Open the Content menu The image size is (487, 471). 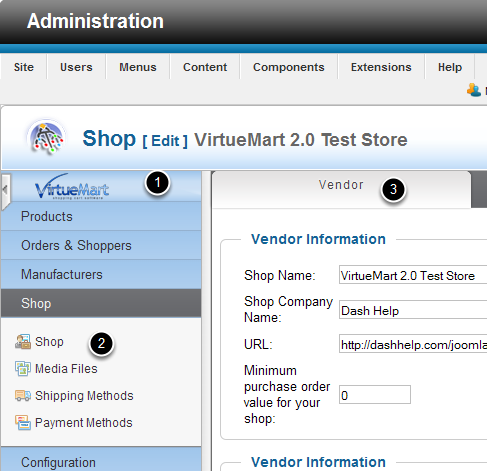point(205,67)
